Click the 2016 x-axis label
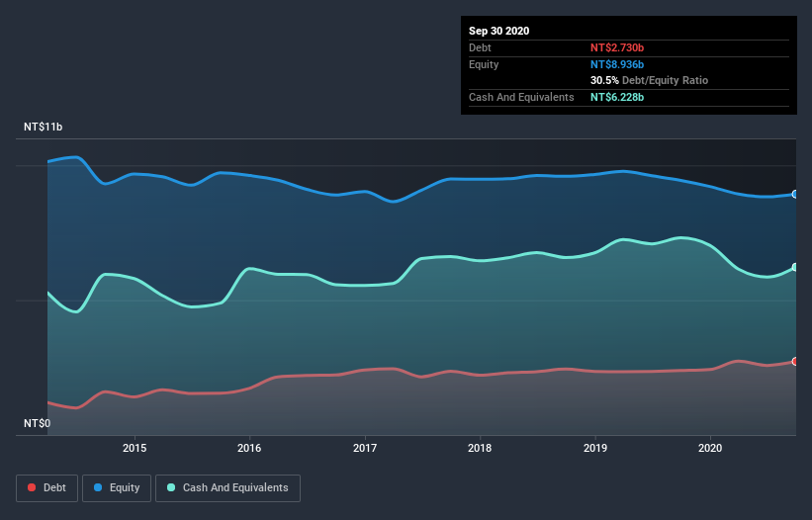The height and width of the screenshot is (520, 812). pos(249,448)
